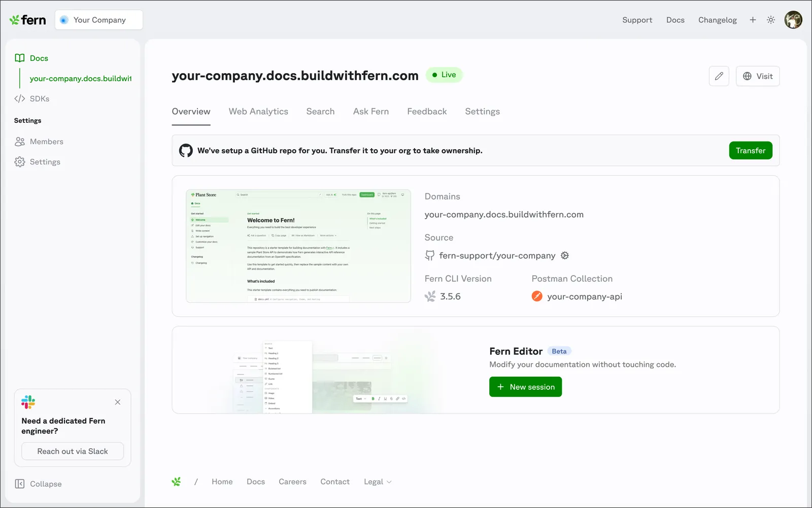Click the GitHub icon in transfer banner
Screen dimensions: 812x508
186,151
